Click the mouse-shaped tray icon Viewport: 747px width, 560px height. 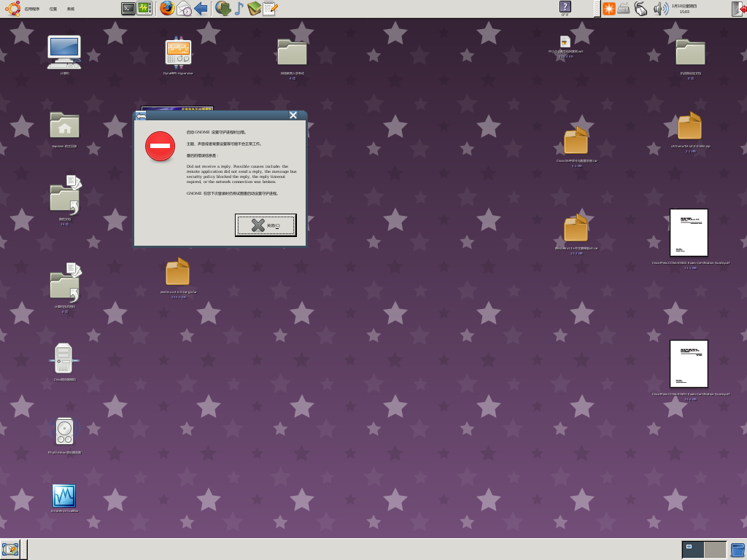[x=640, y=9]
